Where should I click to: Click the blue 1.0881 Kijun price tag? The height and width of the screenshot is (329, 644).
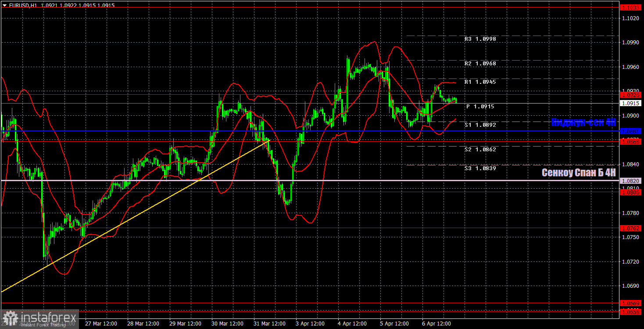[631, 131]
